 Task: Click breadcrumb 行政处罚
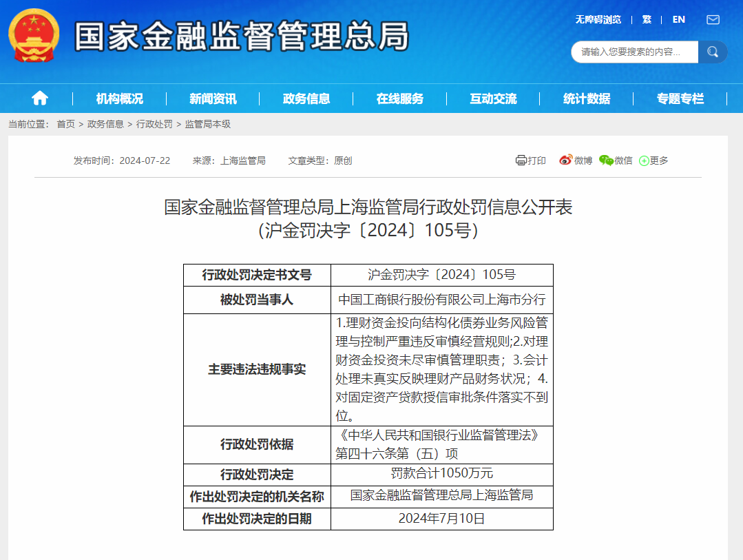pyautogui.click(x=154, y=124)
